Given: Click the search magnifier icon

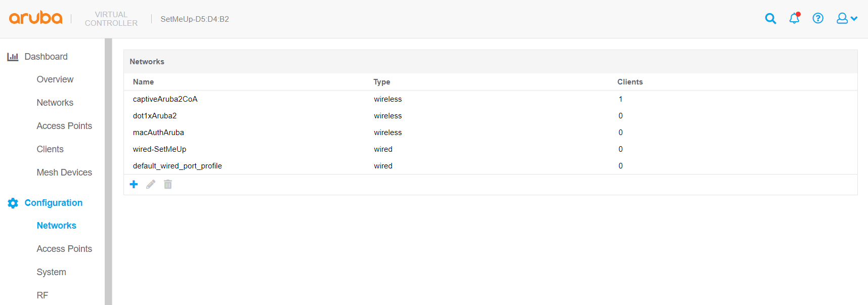Looking at the screenshot, I should pyautogui.click(x=770, y=19).
